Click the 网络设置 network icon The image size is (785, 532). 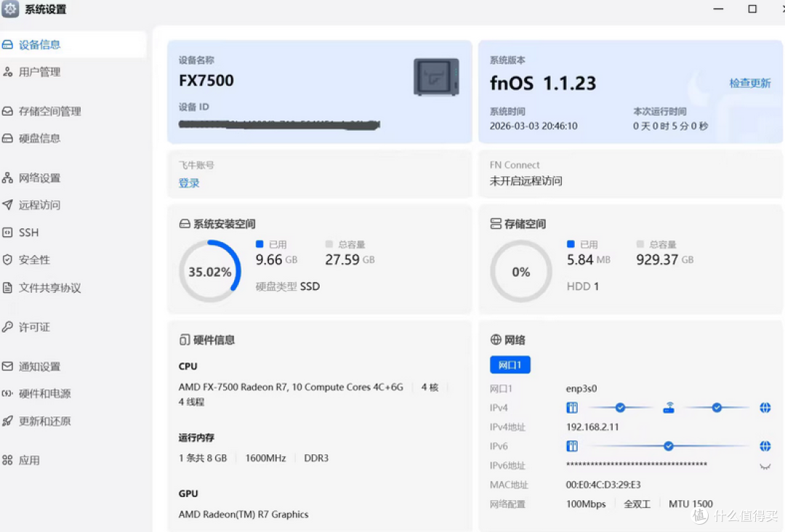pos(7,177)
